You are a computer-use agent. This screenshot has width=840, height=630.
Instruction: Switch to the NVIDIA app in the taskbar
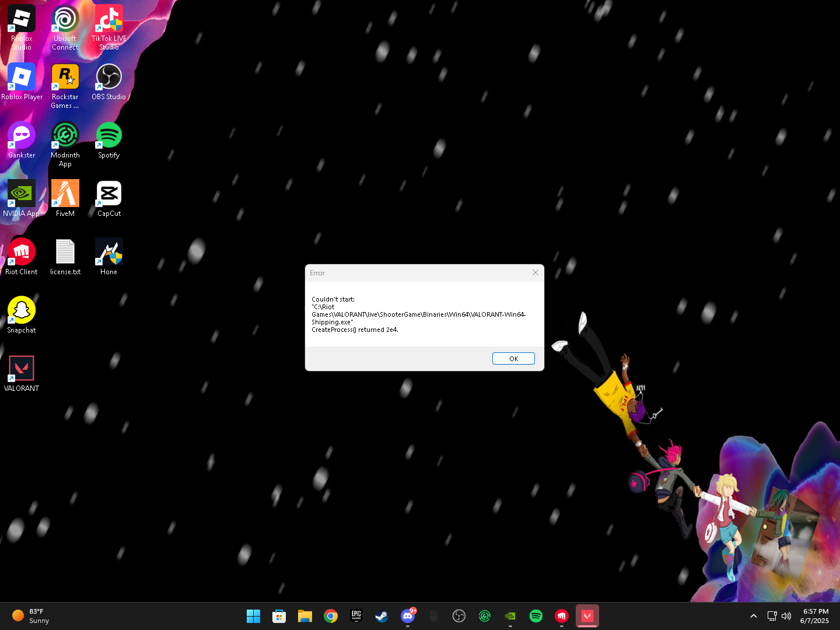(x=510, y=616)
